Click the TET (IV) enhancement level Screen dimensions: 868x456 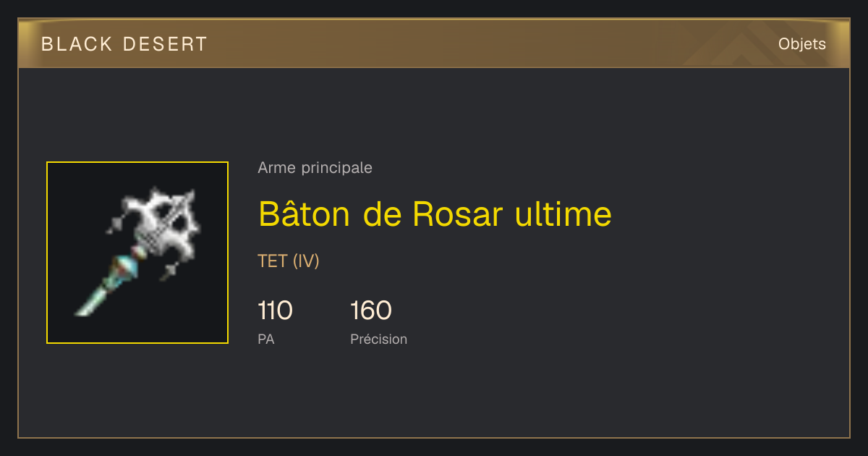289,261
